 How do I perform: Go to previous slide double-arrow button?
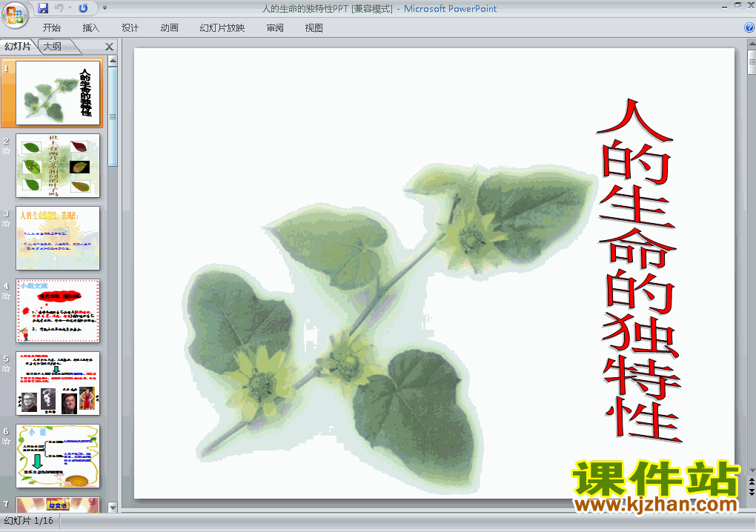(752, 482)
